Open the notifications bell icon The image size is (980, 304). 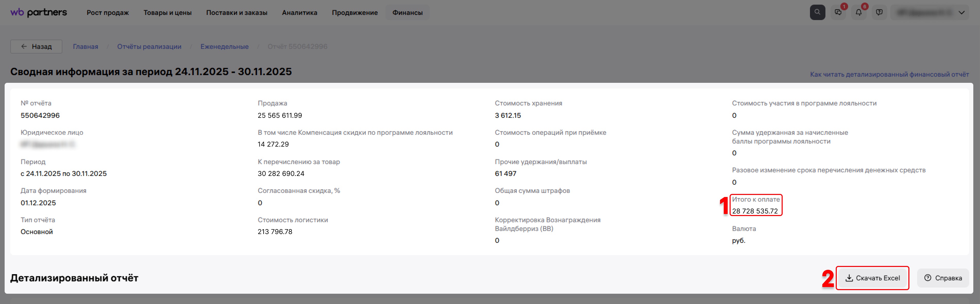click(x=859, y=13)
